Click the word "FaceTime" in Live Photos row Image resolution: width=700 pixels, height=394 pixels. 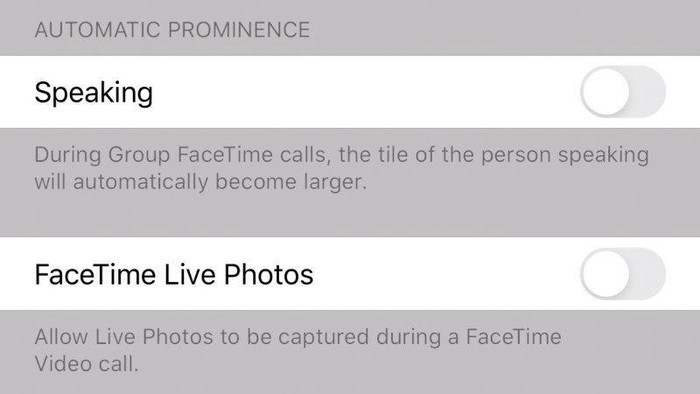96,274
